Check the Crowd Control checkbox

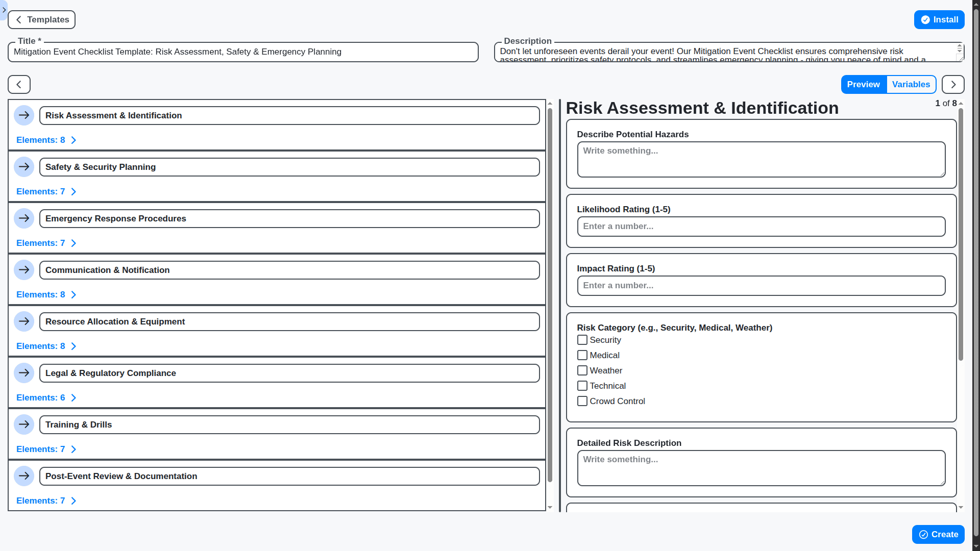[582, 401]
